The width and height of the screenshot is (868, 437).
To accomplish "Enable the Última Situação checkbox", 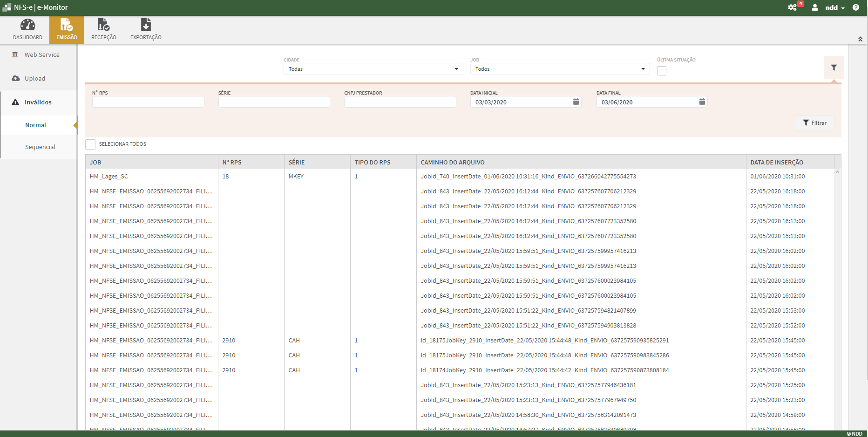I will tap(662, 71).
